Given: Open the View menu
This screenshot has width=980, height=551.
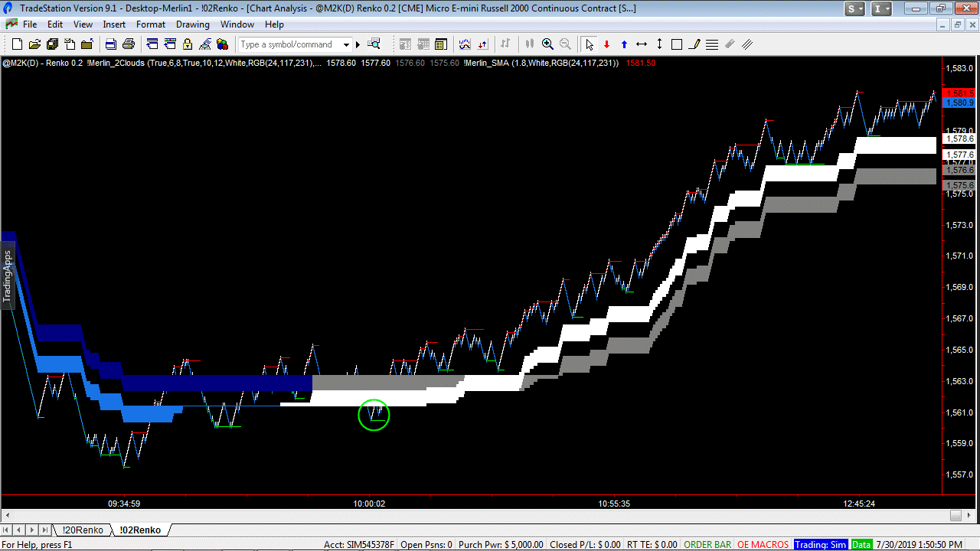Looking at the screenshot, I should click(x=83, y=24).
